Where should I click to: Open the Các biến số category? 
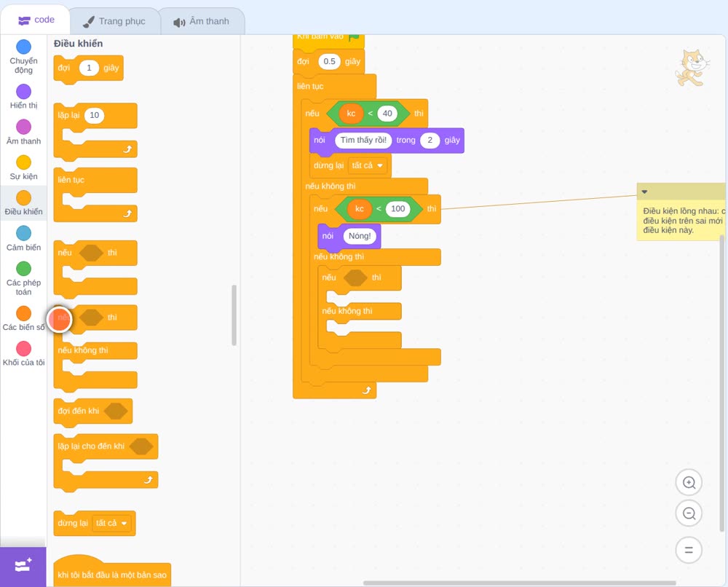click(24, 318)
